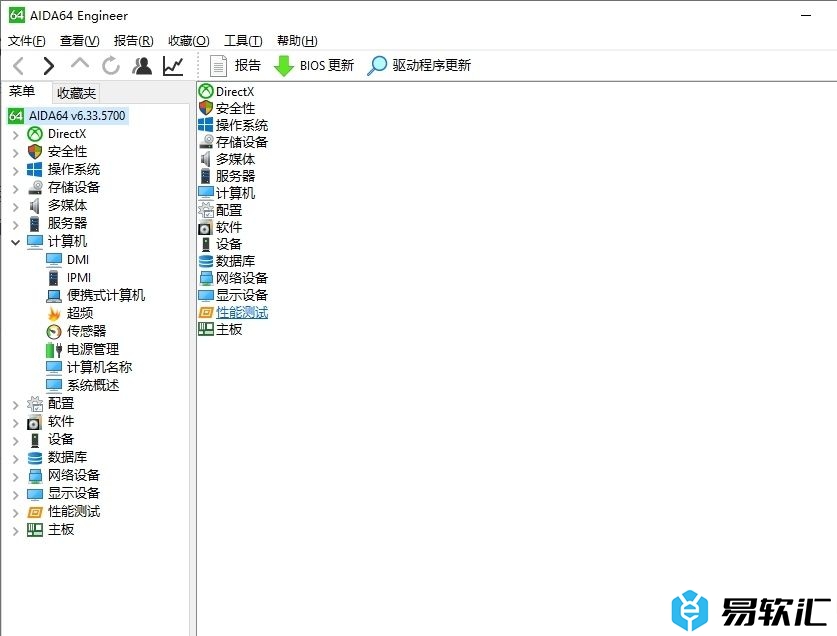Expand the 操作系统 tree node
Viewport: 837px width, 636px height.
[15, 170]
